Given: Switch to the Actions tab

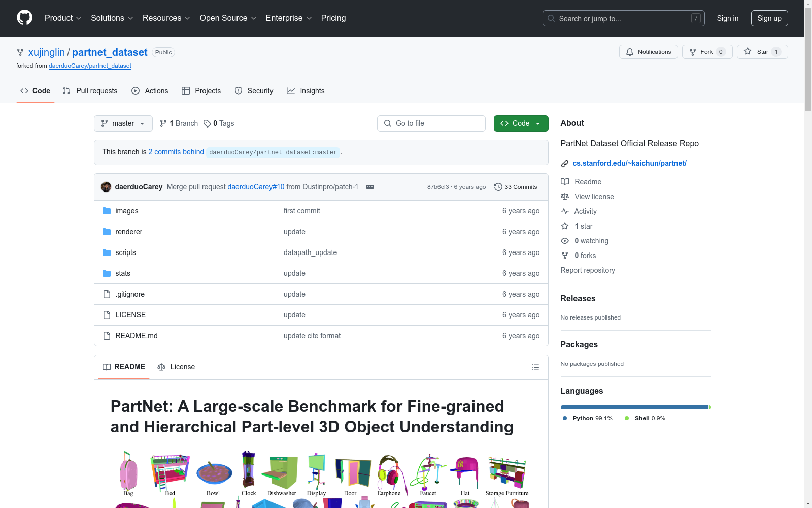Looking at the screenshot, I should click(x=150, y=91).
